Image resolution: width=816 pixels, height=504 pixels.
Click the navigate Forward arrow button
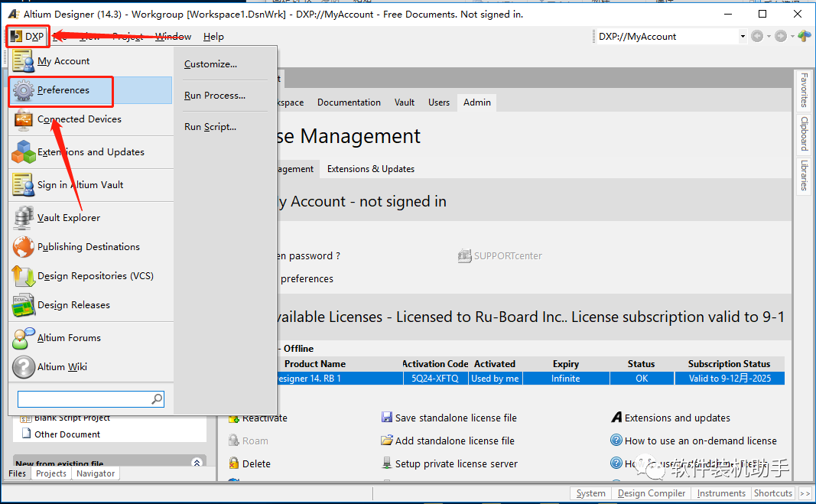(x=780, y=36)
